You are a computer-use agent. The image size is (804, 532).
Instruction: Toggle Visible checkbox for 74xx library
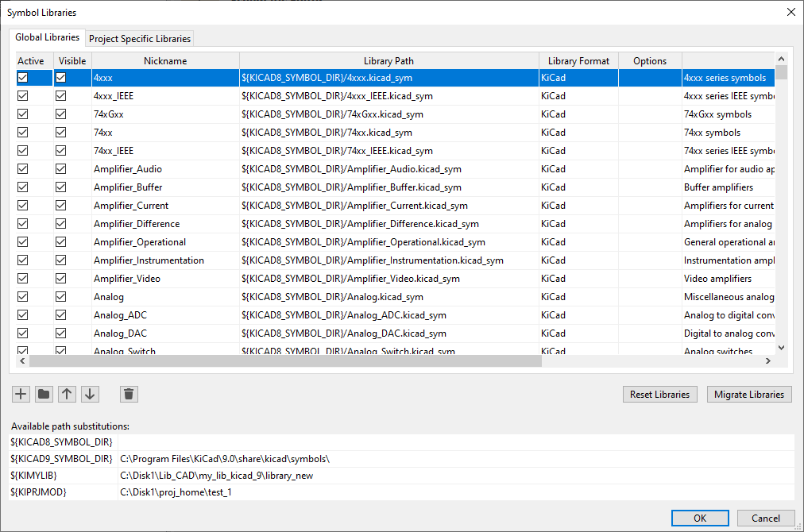[x=60, y=133]
